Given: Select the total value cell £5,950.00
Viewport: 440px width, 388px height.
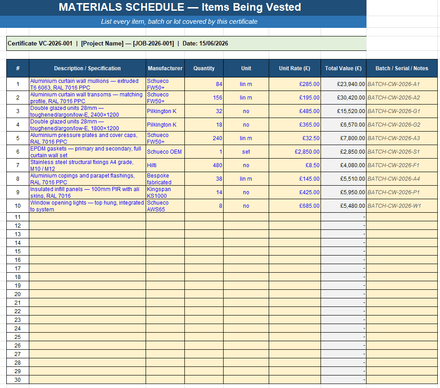Looking at the screenshot, I should click(343, 192).
